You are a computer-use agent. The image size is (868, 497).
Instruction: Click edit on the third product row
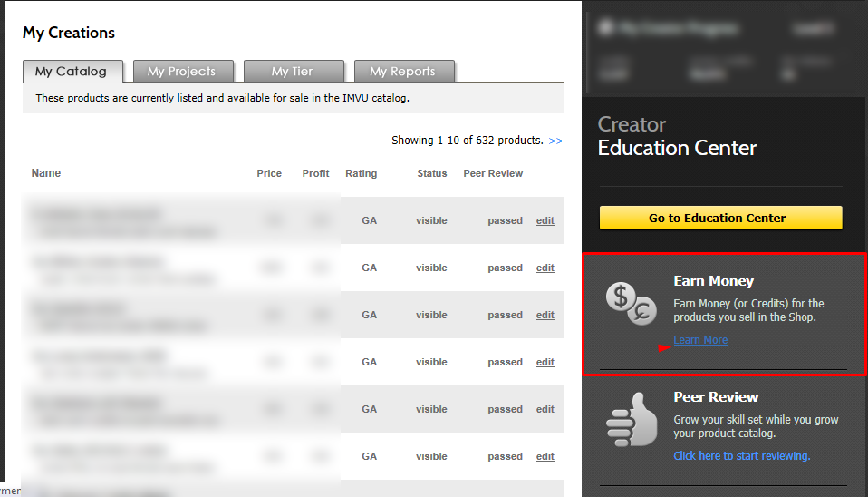545,315
